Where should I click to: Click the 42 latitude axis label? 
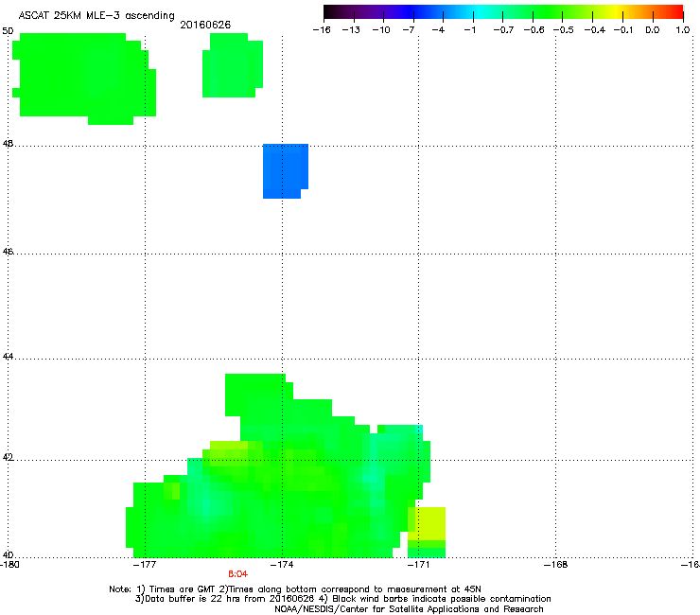coord(8,458)
